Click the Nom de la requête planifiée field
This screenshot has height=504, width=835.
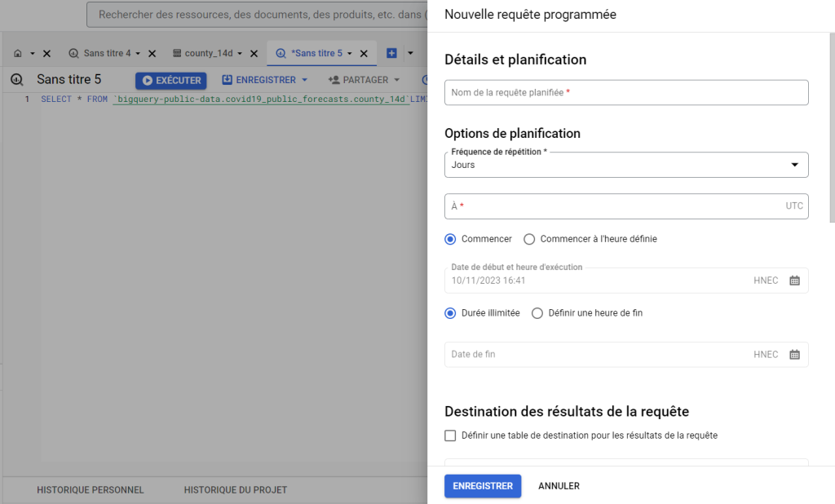click(x=626, y=93)
